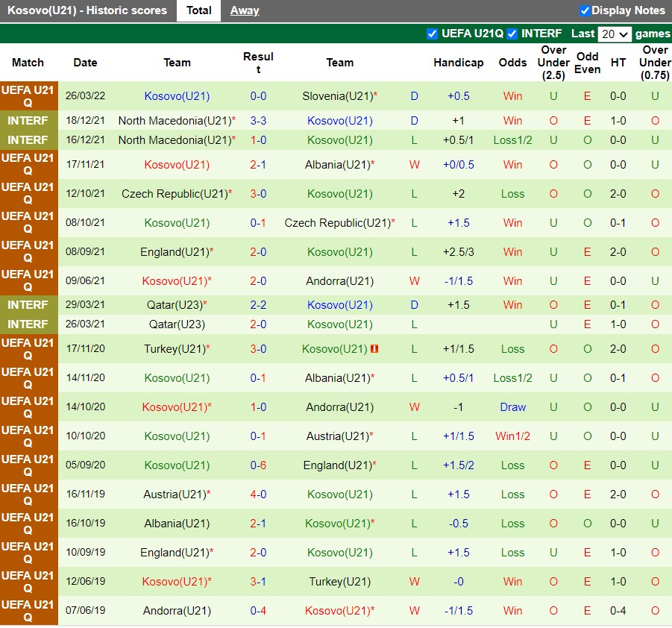Toggle the Display Notes checkbox

[585, 10]
